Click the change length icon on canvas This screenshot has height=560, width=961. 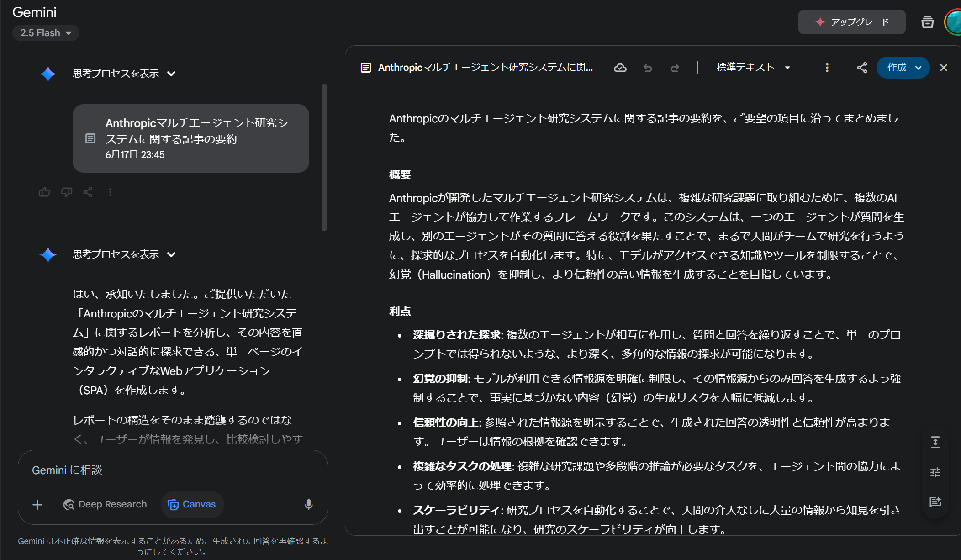point(935,442)
